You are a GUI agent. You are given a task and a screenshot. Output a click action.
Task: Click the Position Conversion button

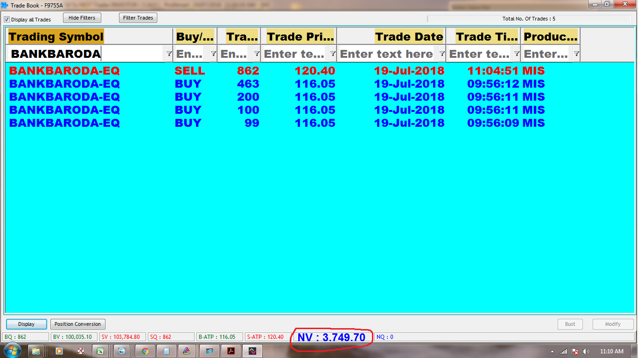[x=77, y=324]
